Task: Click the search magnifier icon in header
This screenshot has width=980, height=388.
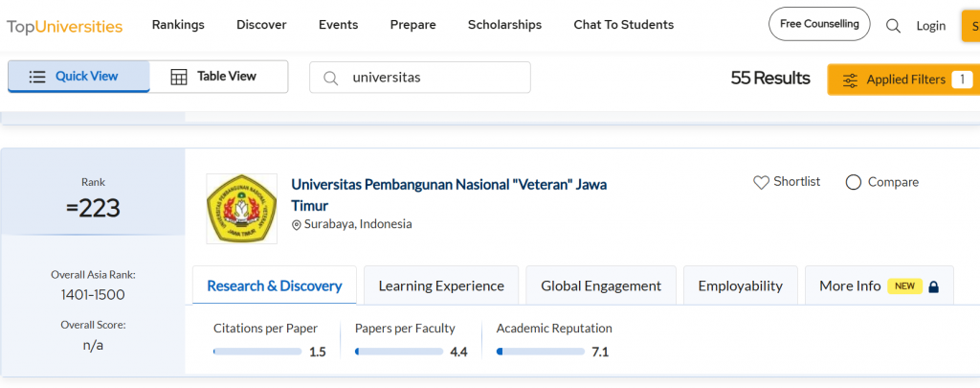Action: coord(893,26)
